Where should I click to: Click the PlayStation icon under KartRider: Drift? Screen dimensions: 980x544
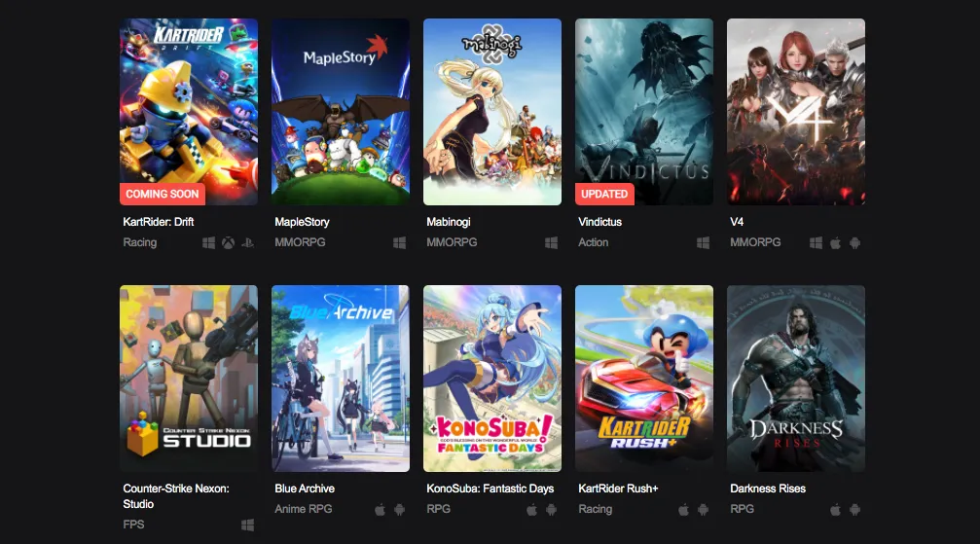point(247,242)
